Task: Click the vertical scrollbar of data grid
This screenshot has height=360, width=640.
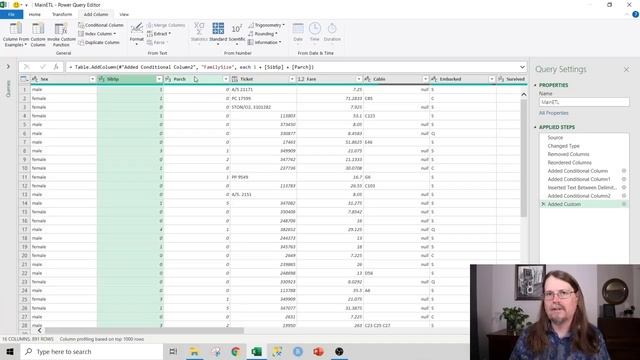Action: (x=524, y=158)
